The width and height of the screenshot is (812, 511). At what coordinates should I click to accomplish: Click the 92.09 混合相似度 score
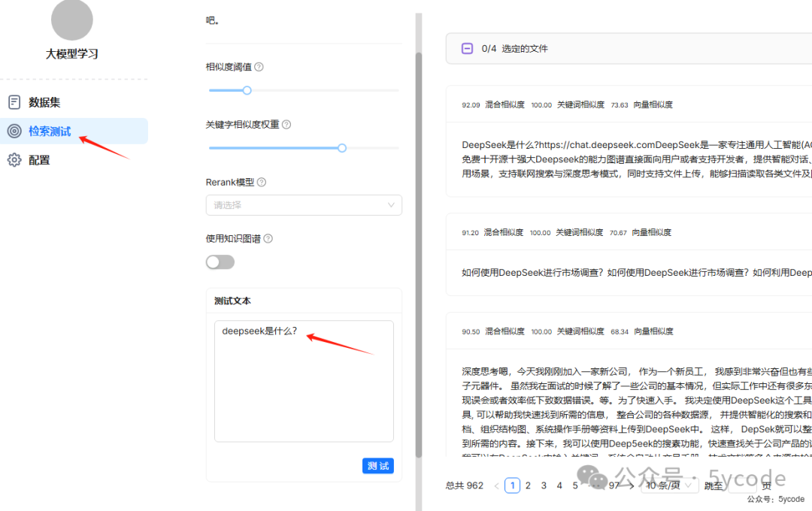point(493,104)
